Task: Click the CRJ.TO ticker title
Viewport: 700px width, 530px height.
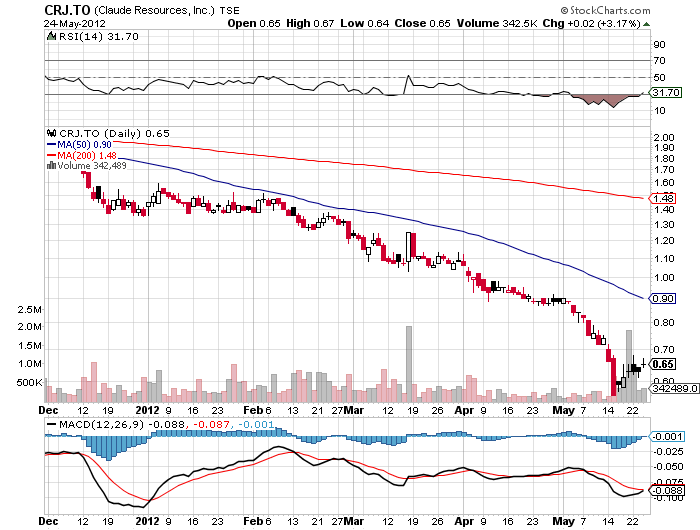Action: coord(67,10)
